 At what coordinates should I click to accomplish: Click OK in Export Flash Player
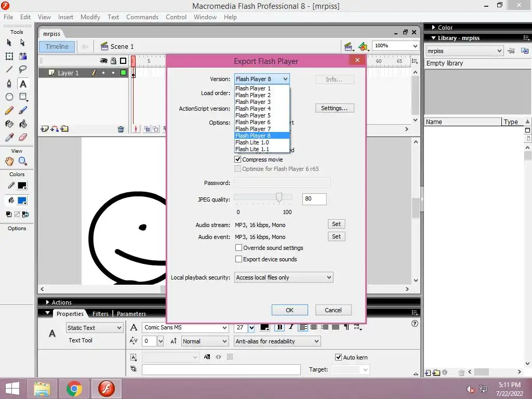coord(289,310)
